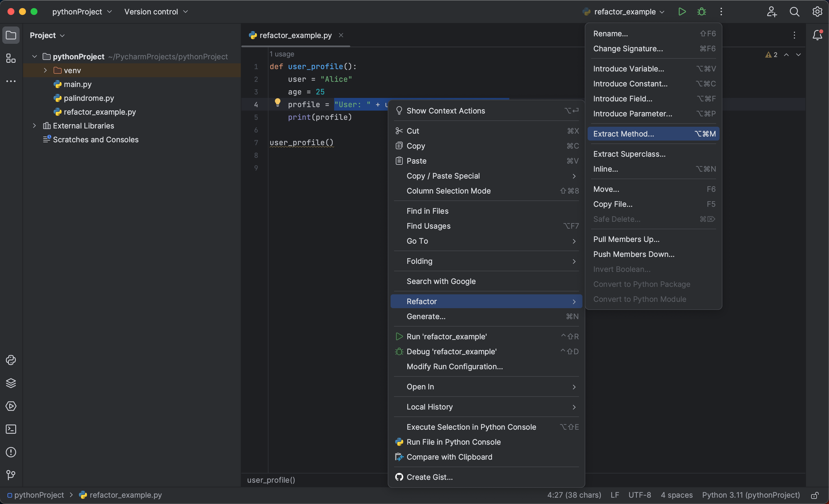Toggle the read-only lock icon in status bar
Screen dimensions: 829x504
[815, 495]
